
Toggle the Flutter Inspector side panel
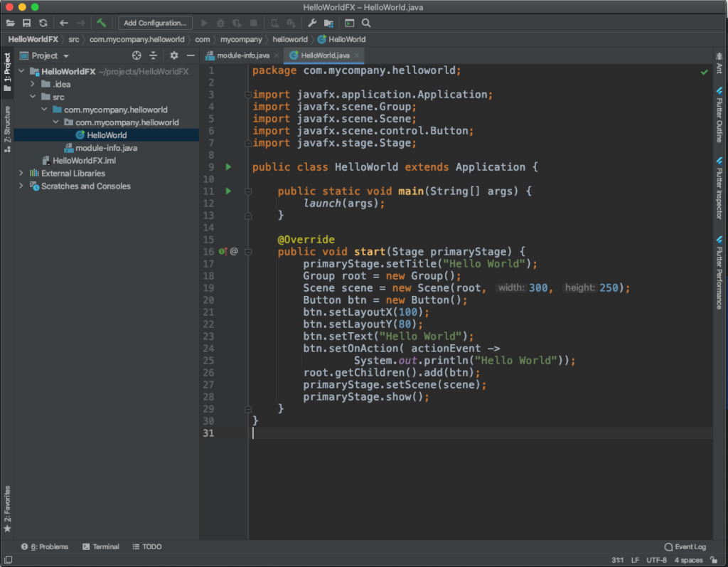pos(719,189)
